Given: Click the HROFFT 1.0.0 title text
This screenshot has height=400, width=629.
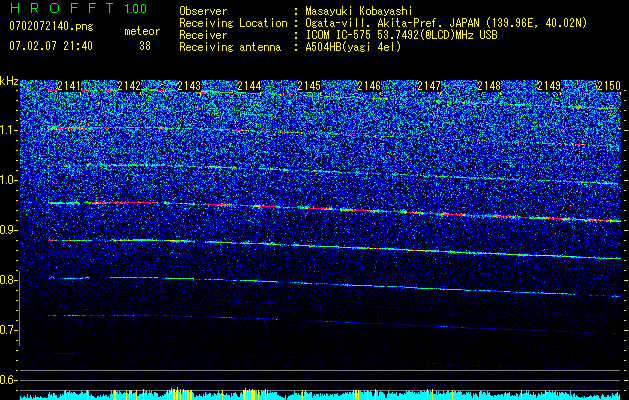Looking at the screenshot, I should (78, 8).
